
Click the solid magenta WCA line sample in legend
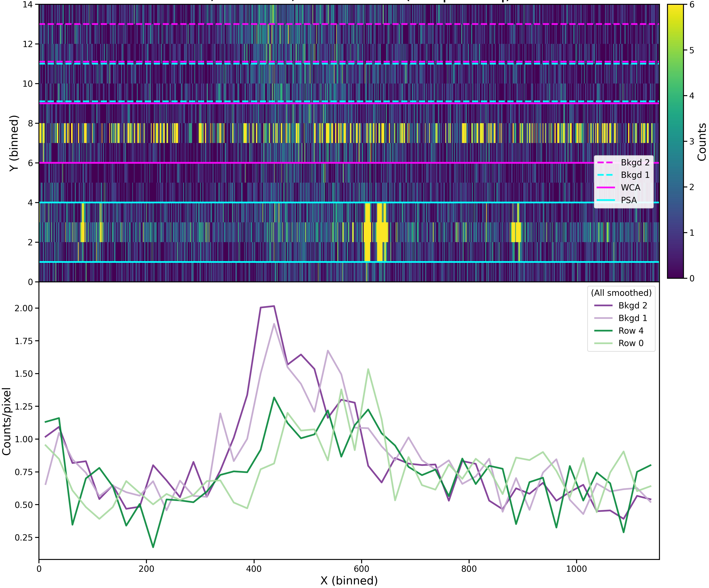(606, 187)
